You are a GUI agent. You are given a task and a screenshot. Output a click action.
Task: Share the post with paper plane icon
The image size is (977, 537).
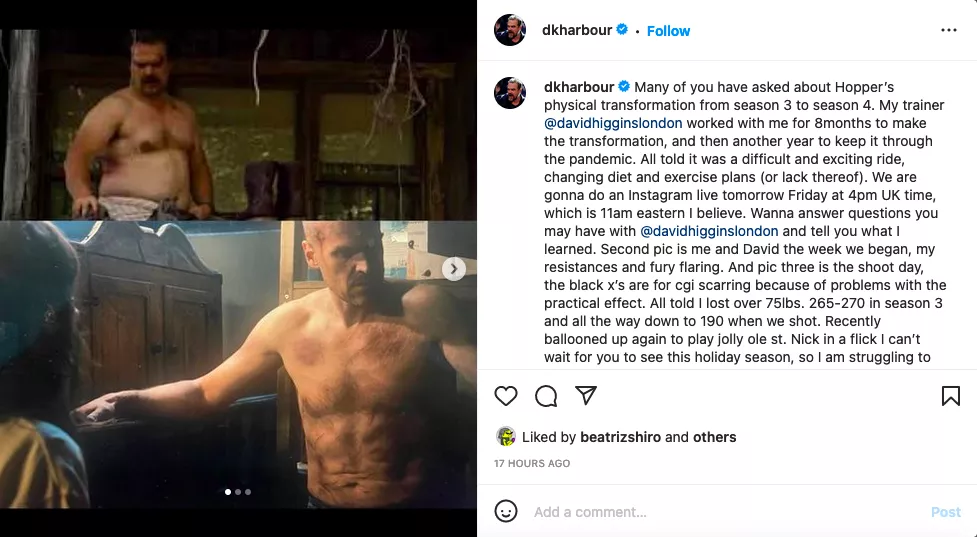tap(586, 396)
